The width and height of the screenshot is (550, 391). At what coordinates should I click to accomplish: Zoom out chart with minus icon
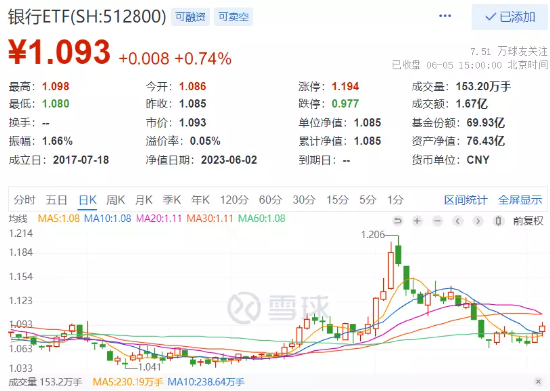(x=437, y=221)
